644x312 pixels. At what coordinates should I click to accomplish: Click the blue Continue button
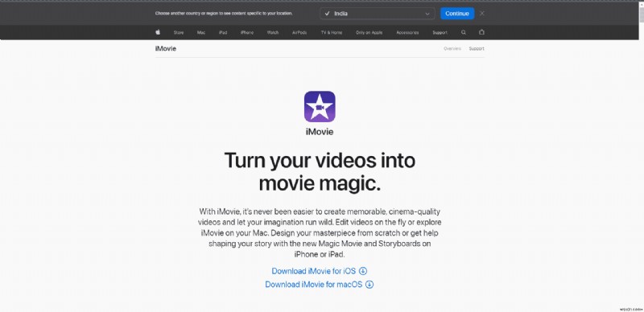[x=457, y=14]
